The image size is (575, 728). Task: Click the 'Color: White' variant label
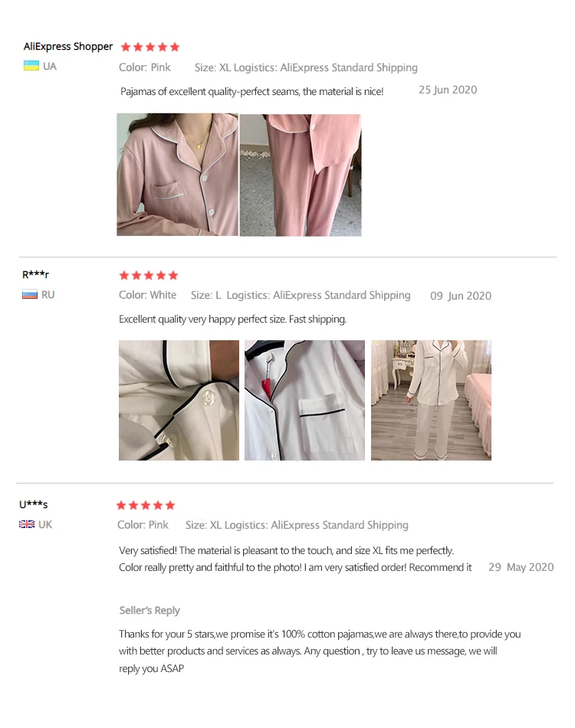148,295
